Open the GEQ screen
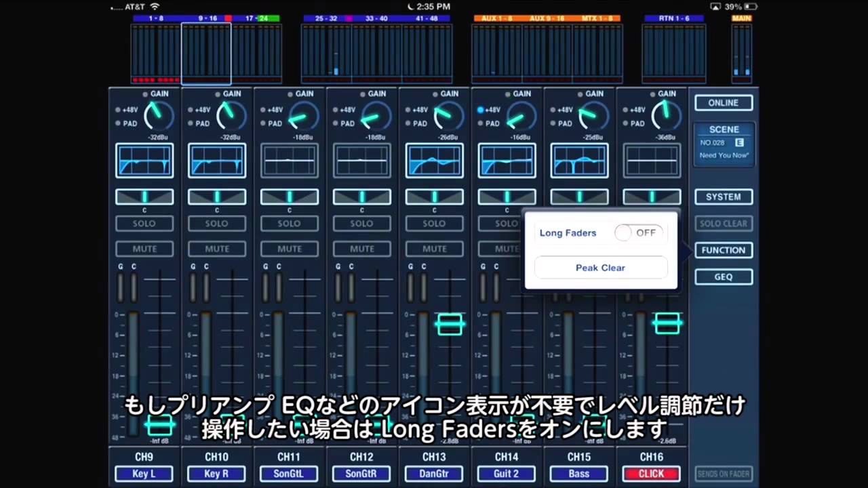This screenshot has height=488, width=868. pyautogui.click(x=724, y=277)
